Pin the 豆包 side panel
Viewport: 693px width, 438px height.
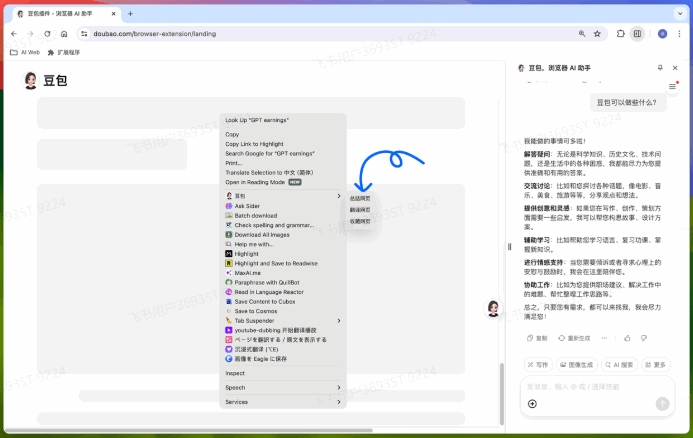(660, 68)
